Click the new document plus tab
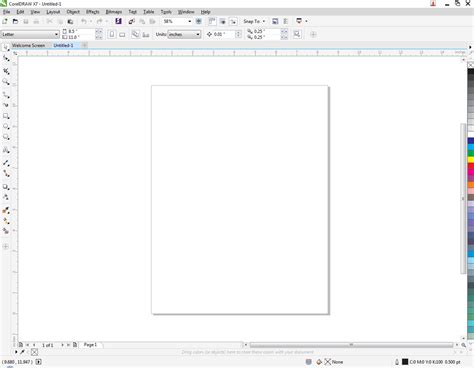The image size is (474, 368). pos(84,45)
